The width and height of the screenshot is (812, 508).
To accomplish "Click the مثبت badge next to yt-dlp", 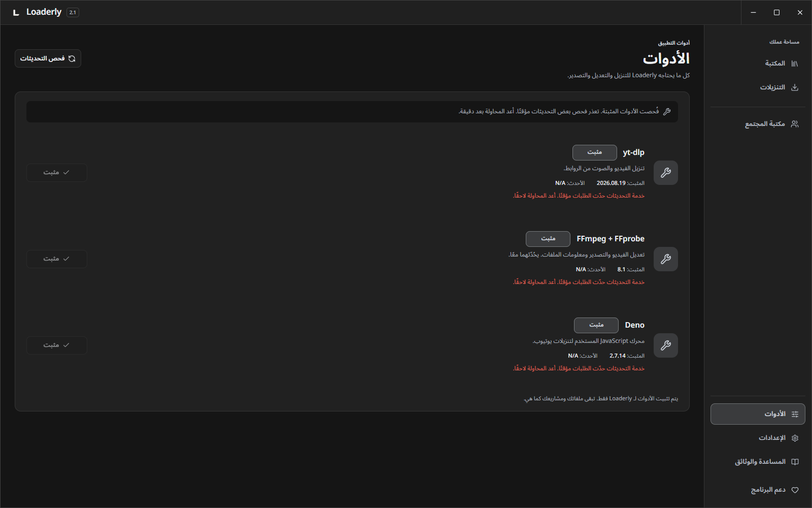I will [595, 152].
